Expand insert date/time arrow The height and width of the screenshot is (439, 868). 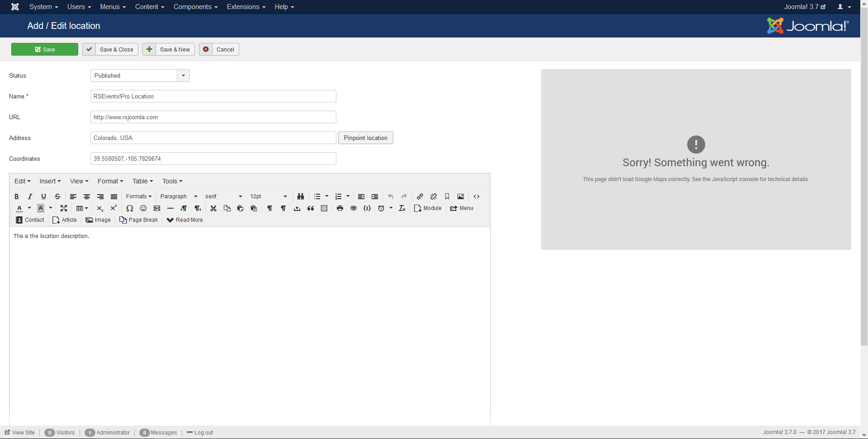pyautogui.click(x=391, y=208)
